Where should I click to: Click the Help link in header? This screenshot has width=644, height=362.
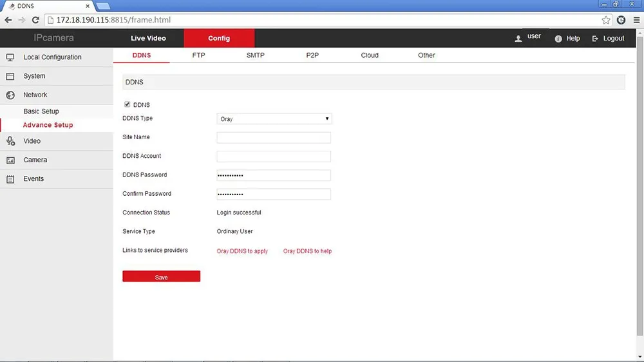[x=573, y=38]
